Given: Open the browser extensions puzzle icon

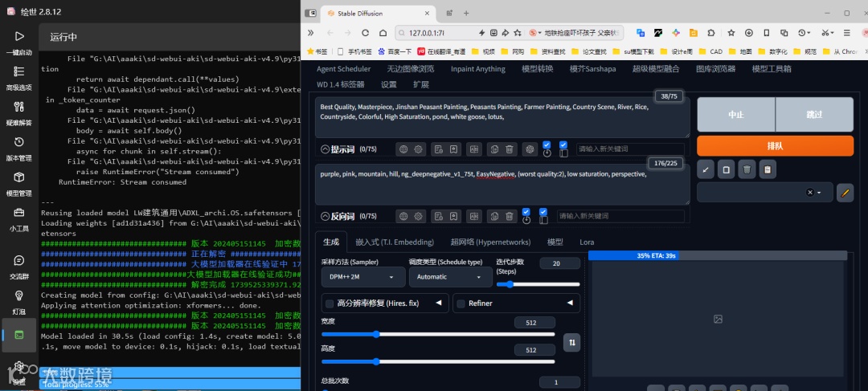Looking at the screenshot, I should (x=711, y=33).
